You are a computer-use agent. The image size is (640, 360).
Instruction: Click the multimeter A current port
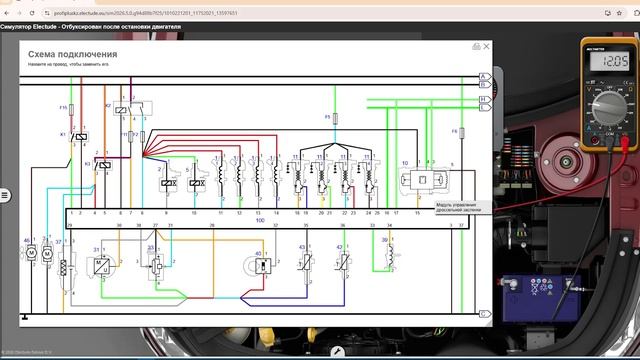click(595, 140)
